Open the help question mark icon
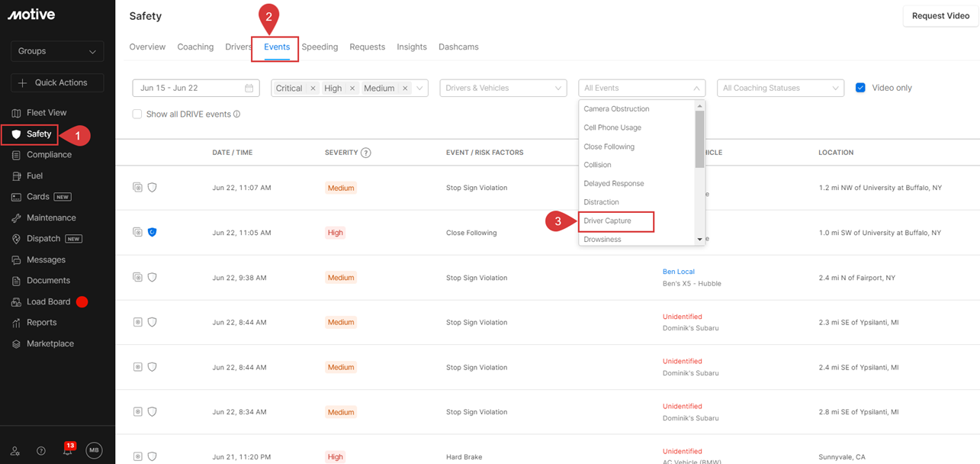The height and width of the screenshot is (464, 980). tap(41, 451)
